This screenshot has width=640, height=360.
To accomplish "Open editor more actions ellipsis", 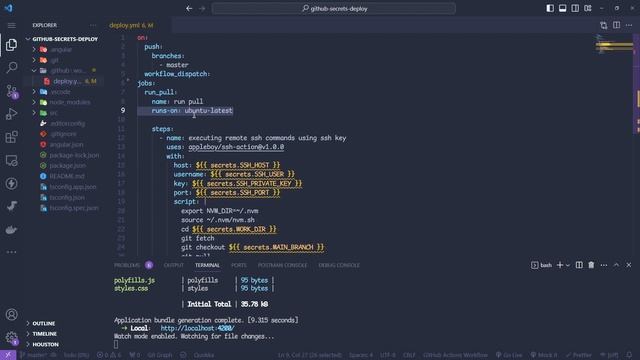I will pyautogui.click(x=629, y=25).
